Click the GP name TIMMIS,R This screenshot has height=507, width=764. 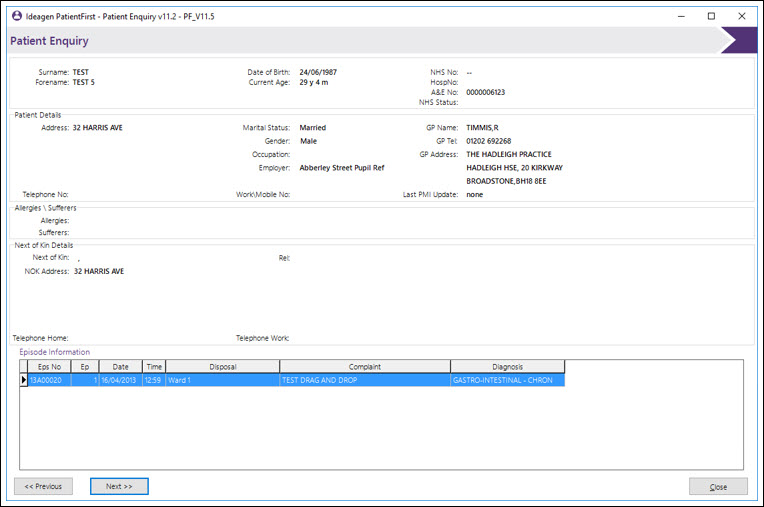coord(482,128)
